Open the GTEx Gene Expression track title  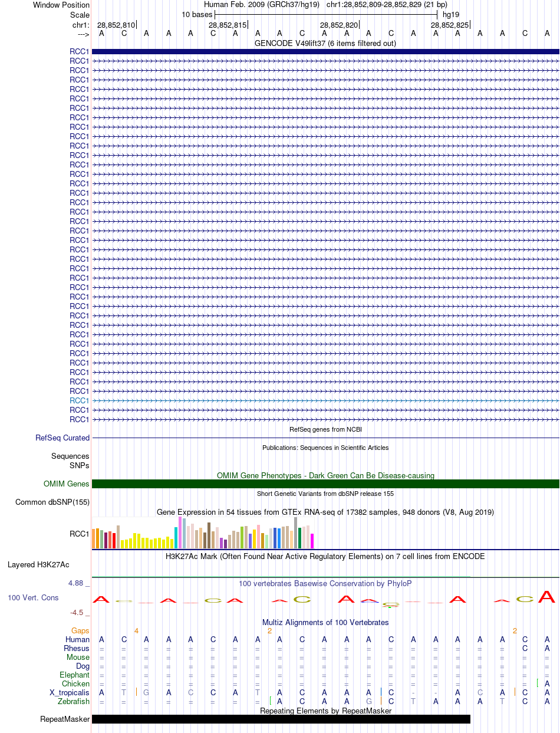click(x=325, y=512)
